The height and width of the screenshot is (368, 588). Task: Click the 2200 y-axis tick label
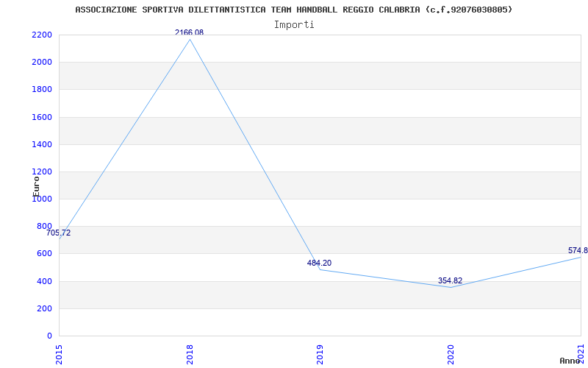(43, 35)
